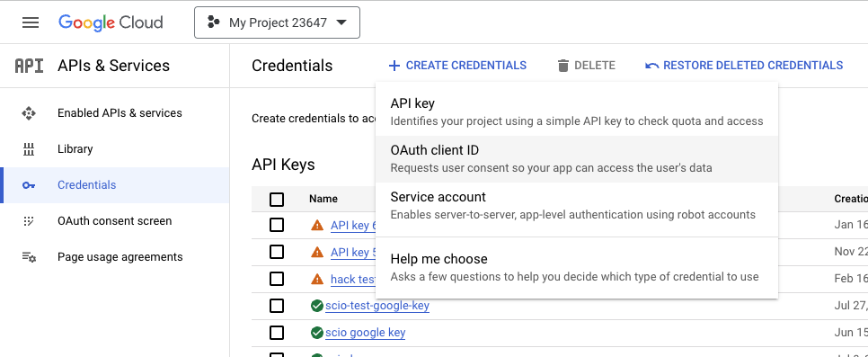Image resolution: width=868 pixels, height=357 pixels.
Task: Click the Page usage agreements settings icon
Action: (29, 257)
